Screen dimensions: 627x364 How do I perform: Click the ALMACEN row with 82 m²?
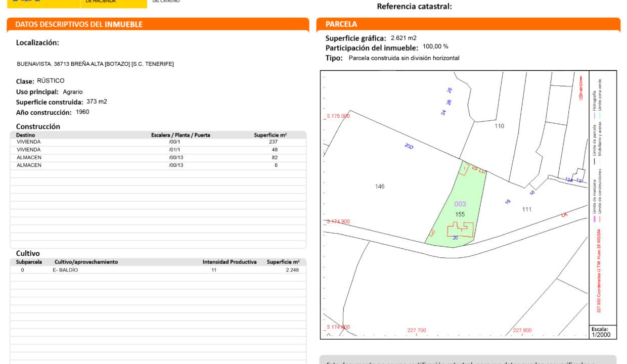(x=158, y=158)
